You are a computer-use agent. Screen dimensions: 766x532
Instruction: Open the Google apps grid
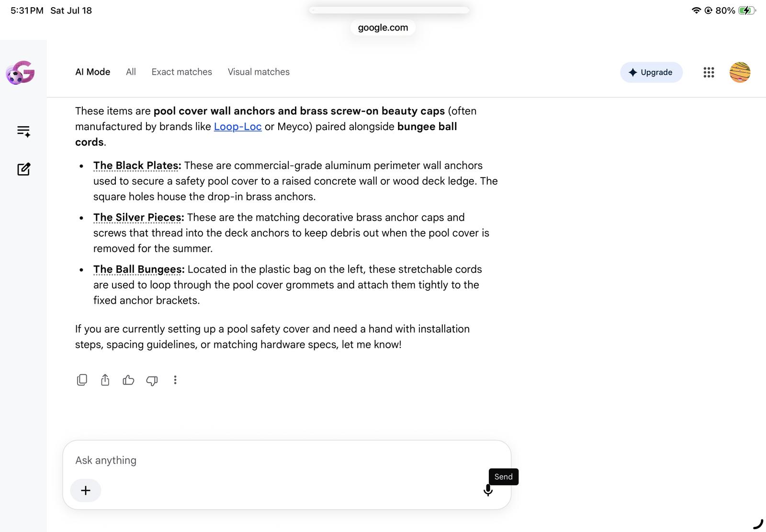(709, 72)
